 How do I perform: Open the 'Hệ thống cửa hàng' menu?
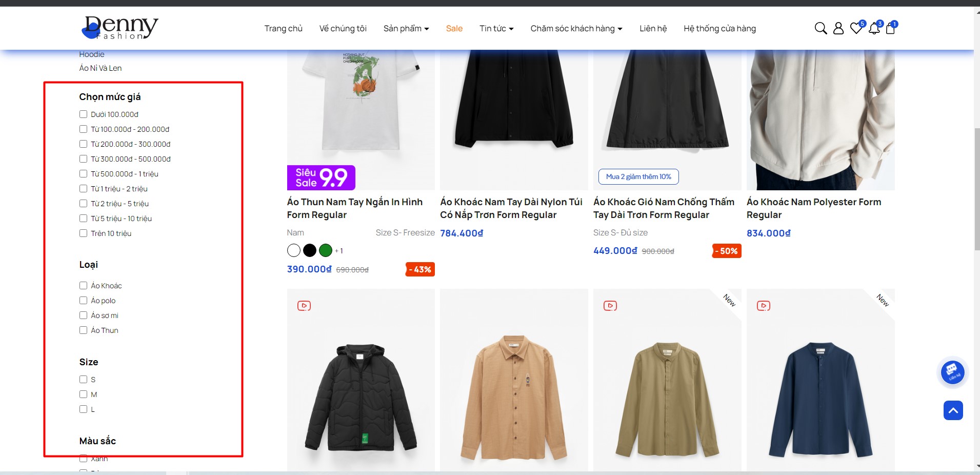click(x=719, y=29)
